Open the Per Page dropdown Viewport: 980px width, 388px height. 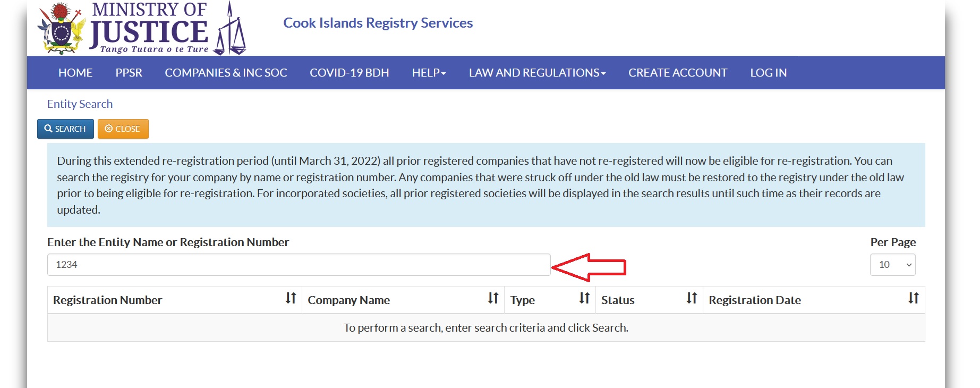tap(892, 265)
